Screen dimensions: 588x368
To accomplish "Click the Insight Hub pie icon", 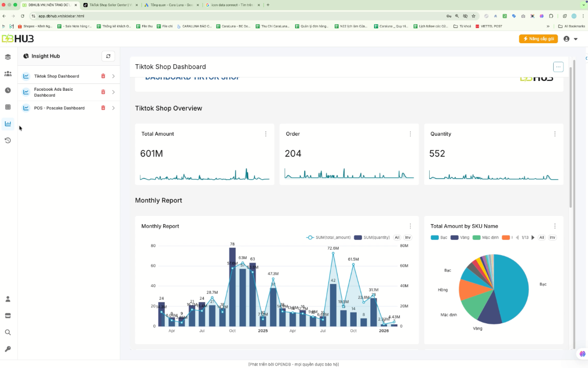I will point(26,56).
